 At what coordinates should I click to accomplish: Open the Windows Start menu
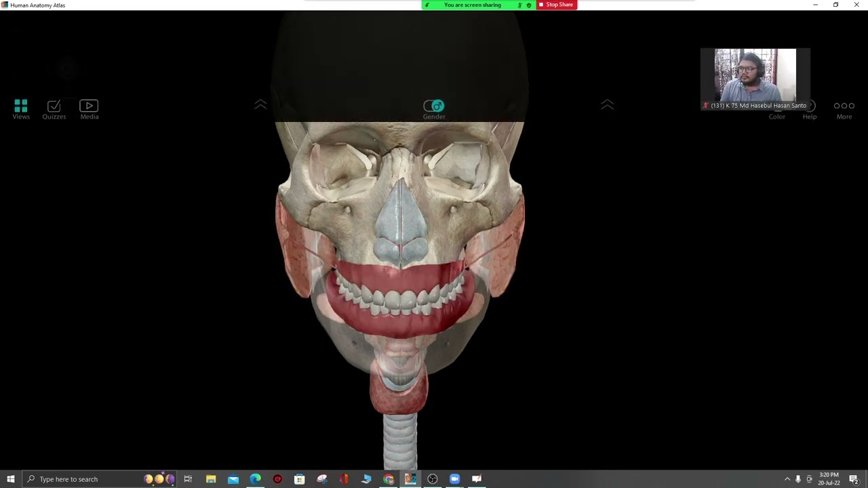click(11, 479)
